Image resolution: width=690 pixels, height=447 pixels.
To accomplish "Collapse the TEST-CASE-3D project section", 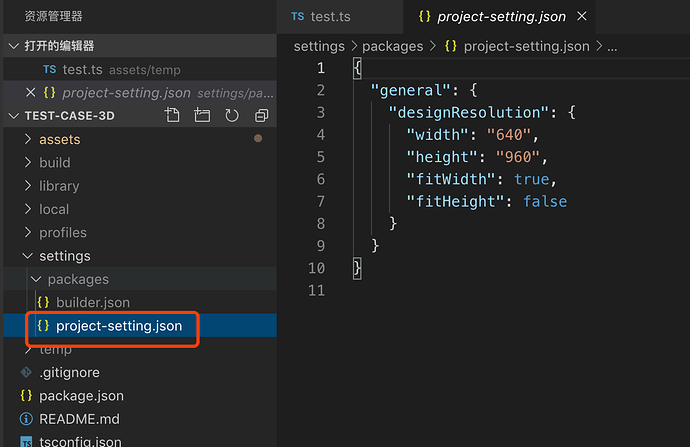I will [13, 116].
